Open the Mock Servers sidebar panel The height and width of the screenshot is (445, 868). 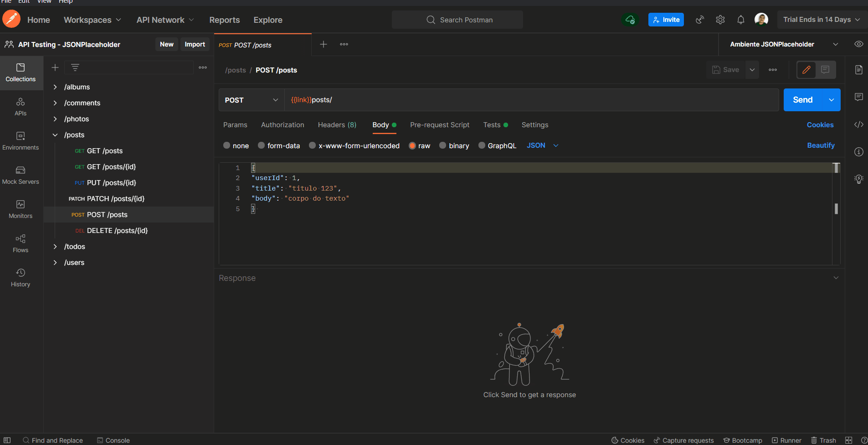pos(21,175)
